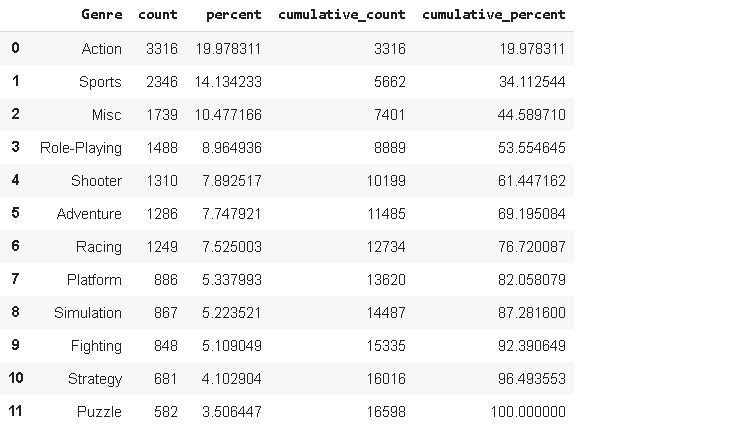747x432 pixels.
Task: Click the Racing genre cell
Action: coord(99,247)
